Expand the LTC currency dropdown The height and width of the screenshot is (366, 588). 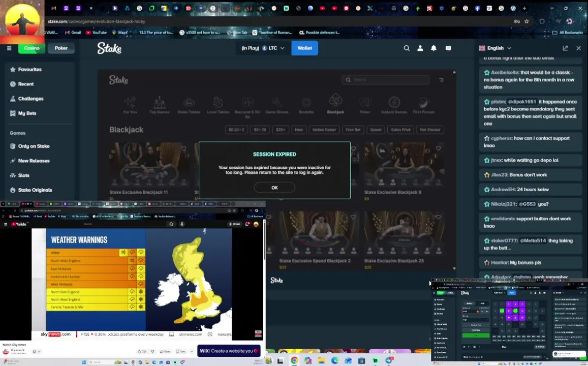[263, 48]
